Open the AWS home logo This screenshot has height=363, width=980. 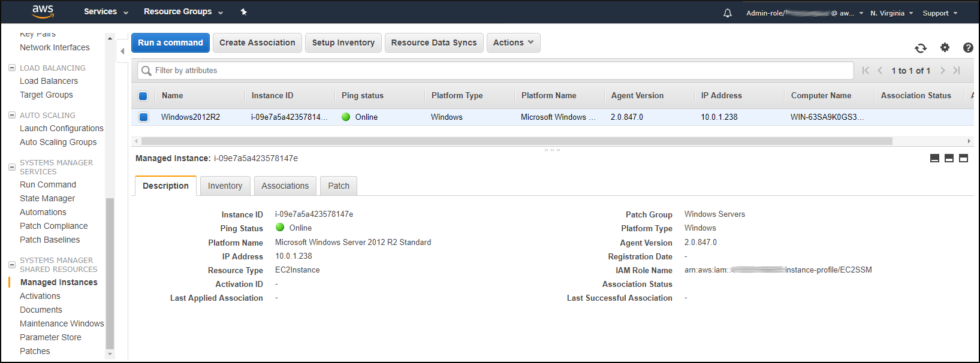click(43, 11)
